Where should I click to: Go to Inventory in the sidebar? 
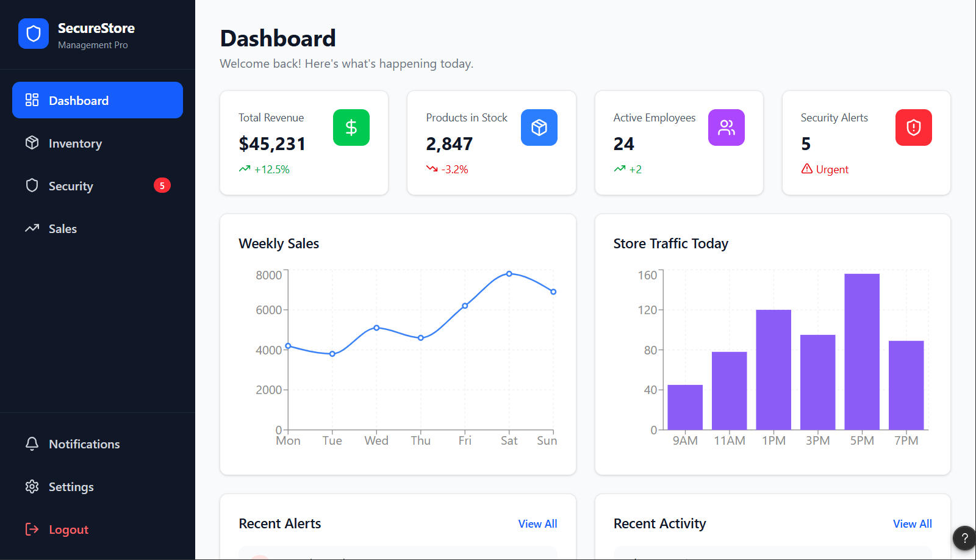pyautogui.click(x=98, y=143)
